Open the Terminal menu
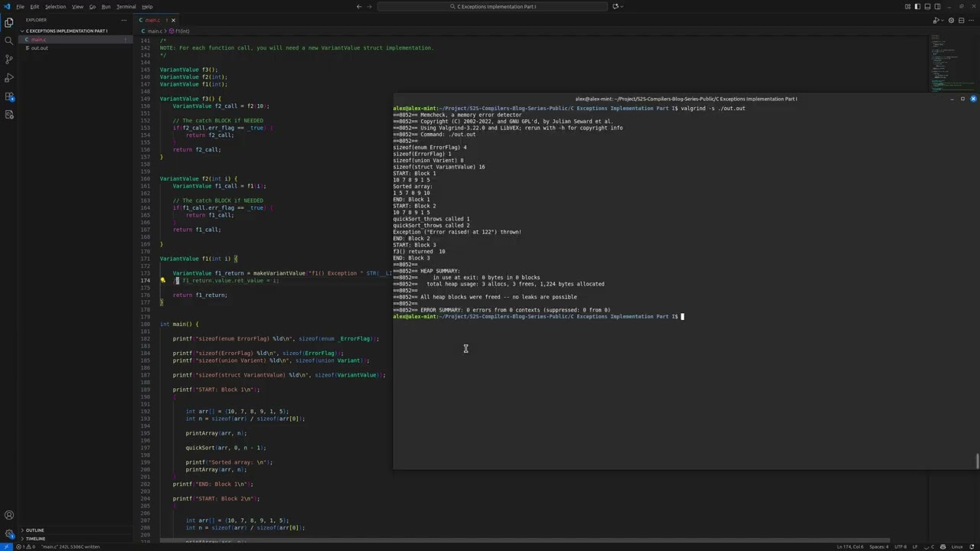Image resolution: width=980 pixels, height=551 pixels. pyautogui.click(x=126, y=6)
